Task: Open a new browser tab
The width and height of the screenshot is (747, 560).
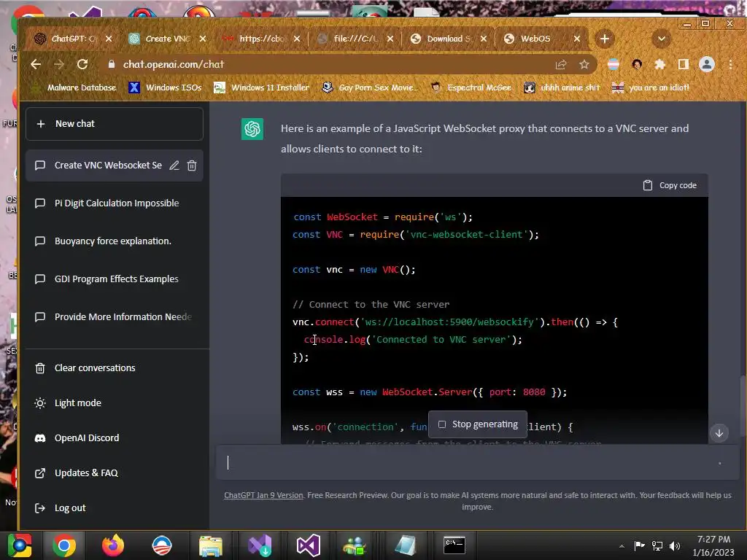Action: 605,39
